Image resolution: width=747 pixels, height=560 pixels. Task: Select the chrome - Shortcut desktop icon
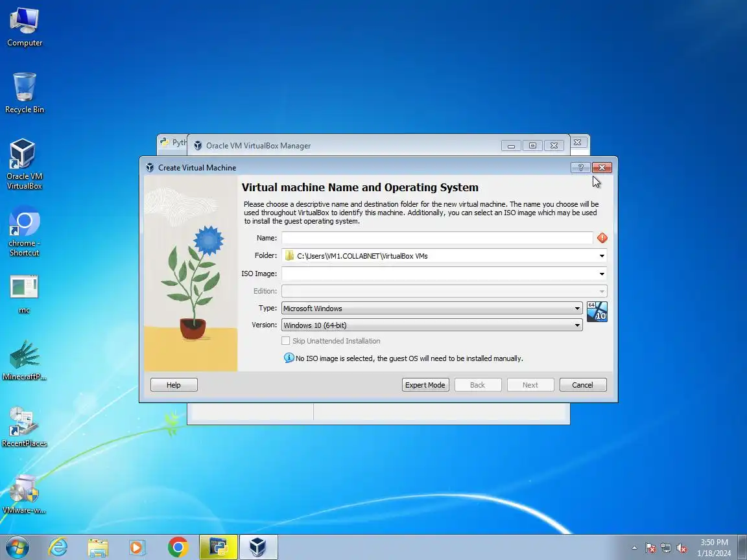click(x=24, y=231)
